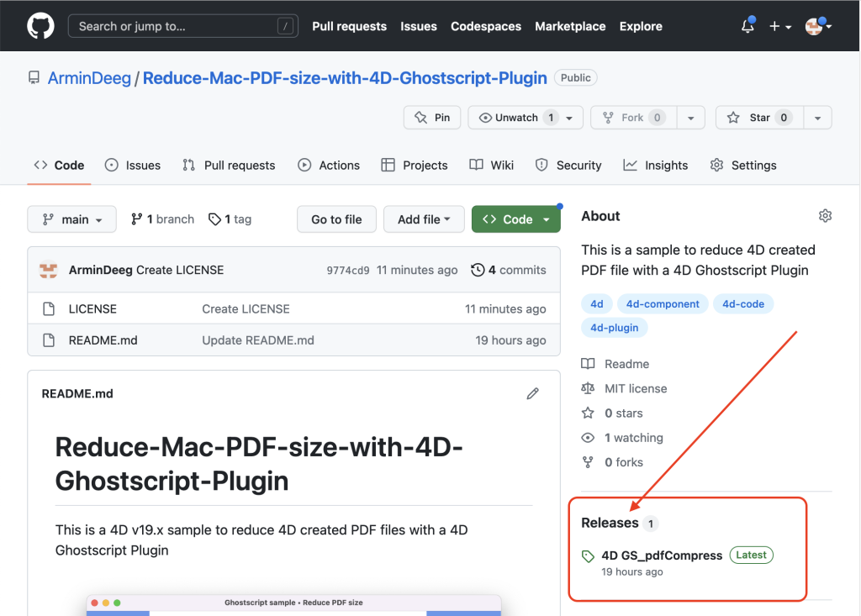The width and height of the screenshot is (861, 616).
Task: Open notifications bell icon
Action: (x=747, y=25)
